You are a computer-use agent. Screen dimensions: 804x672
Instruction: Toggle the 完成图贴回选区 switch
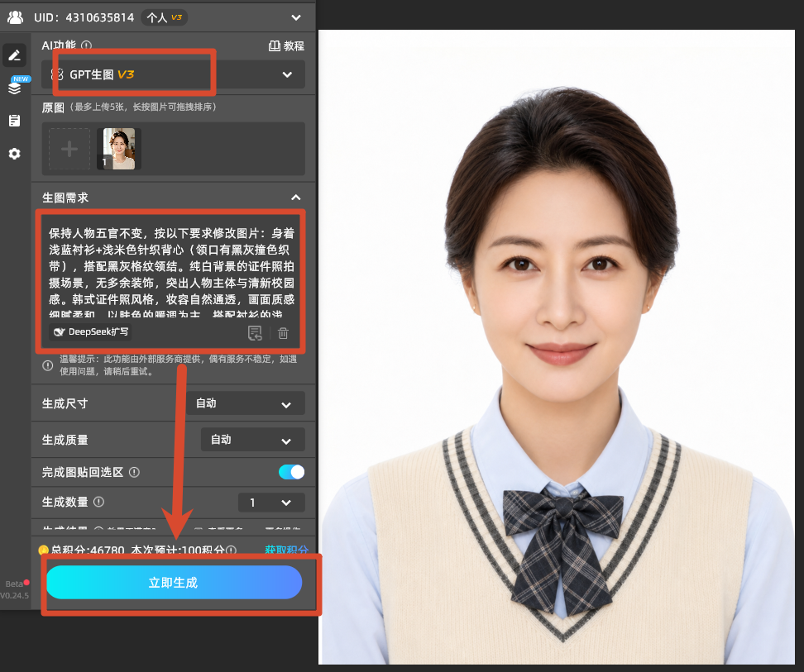click(292, 472)
